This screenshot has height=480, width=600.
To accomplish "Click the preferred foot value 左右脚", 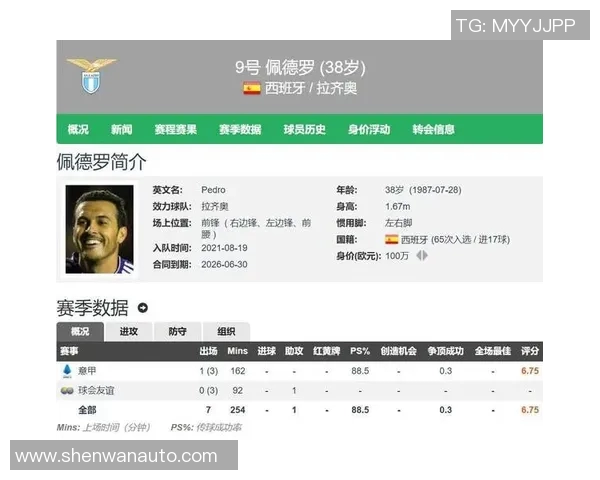I will [x=398, y=223].
